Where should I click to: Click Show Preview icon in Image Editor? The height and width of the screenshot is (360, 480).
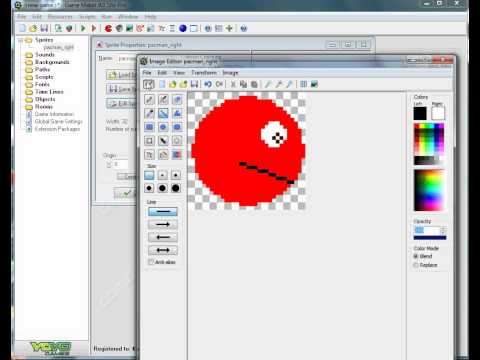[314, 84]
